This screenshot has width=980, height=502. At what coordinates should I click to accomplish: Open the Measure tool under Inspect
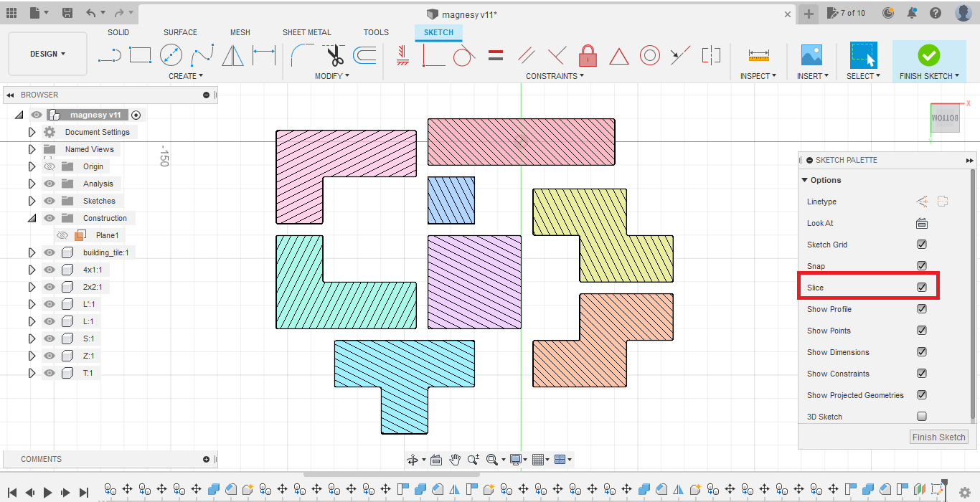[758, 55]
